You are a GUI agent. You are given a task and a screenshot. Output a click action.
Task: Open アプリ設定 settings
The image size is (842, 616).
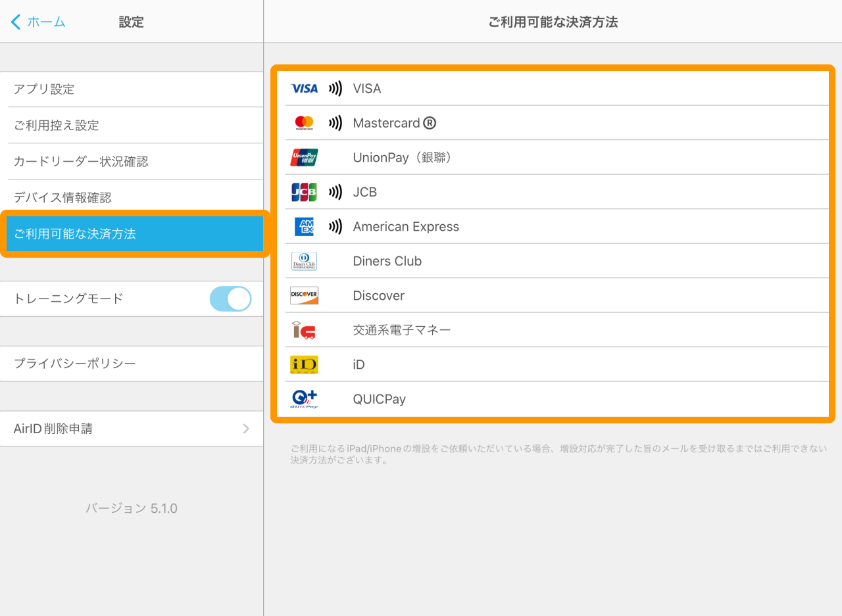pos(132,89)
